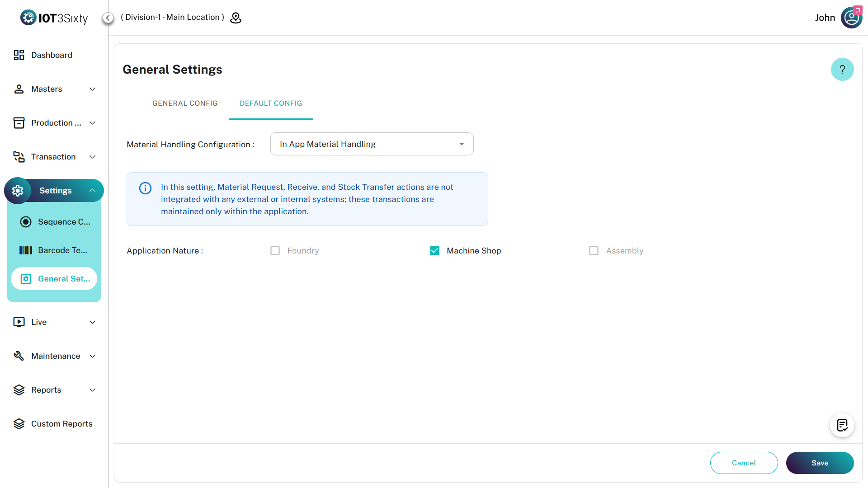Open the help question mark icon
The image size is (868, 488).
coord(842,70)
